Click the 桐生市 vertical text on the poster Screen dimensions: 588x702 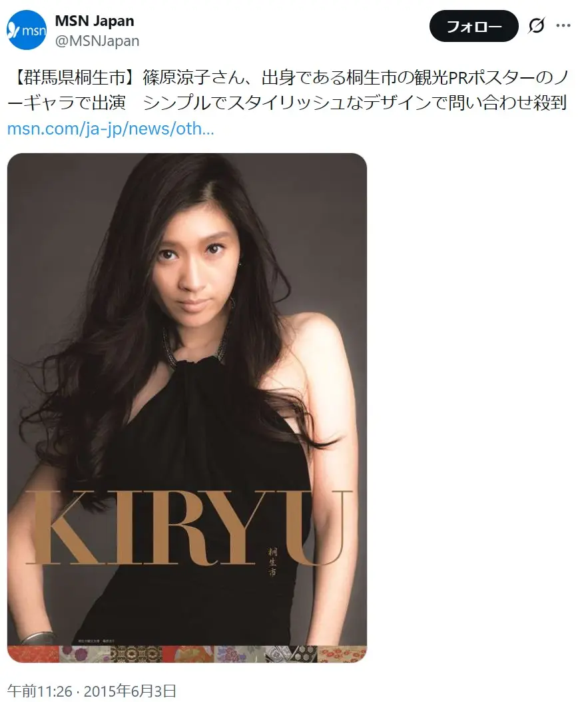(x=272, y=561)
